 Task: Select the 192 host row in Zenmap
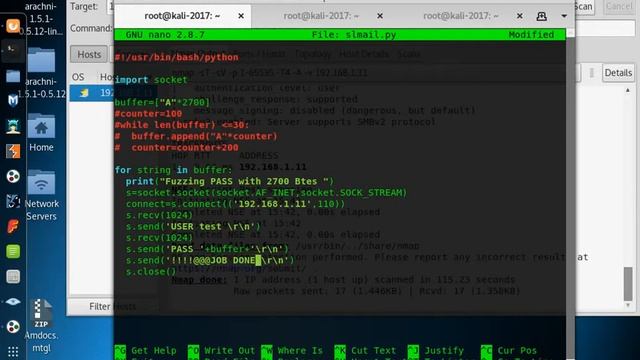pos(91,93)
